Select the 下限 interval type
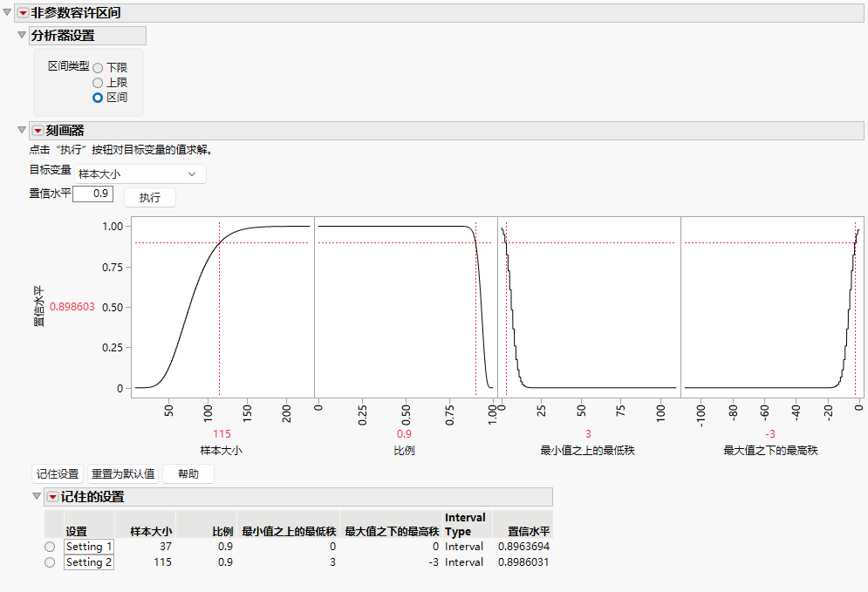This screenshot has width=868, height=592. 98,68
